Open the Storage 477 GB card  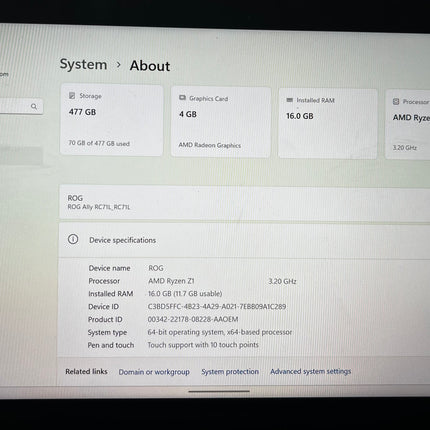[x=112, y=120]
